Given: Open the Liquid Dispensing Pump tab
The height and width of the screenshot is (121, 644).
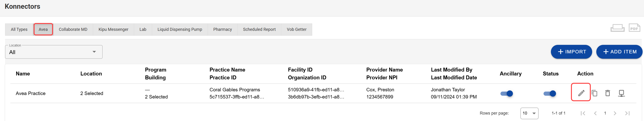Looking at the screenshot, I should (179, 29).
